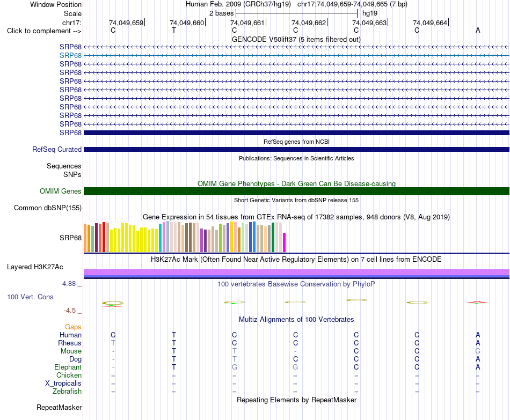Click the Window Position label

(56, 4)
